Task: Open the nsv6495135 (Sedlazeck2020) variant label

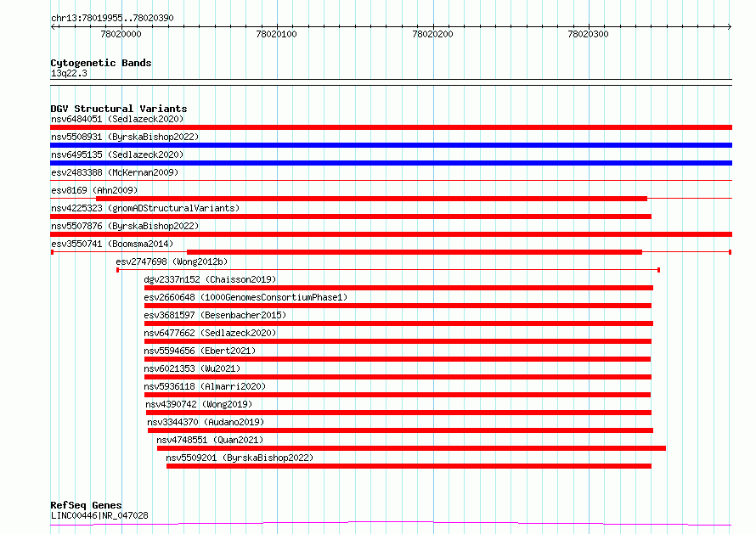Action: 117,155
